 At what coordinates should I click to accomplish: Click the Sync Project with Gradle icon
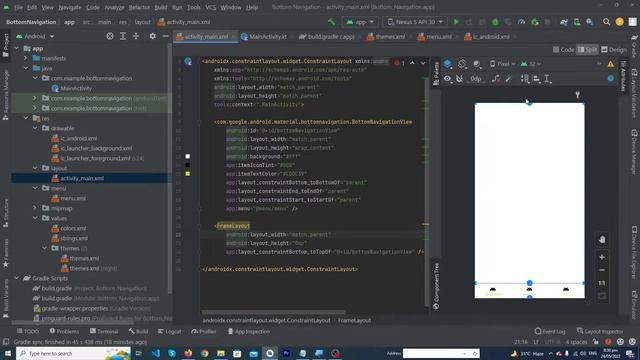pos(564,22)
